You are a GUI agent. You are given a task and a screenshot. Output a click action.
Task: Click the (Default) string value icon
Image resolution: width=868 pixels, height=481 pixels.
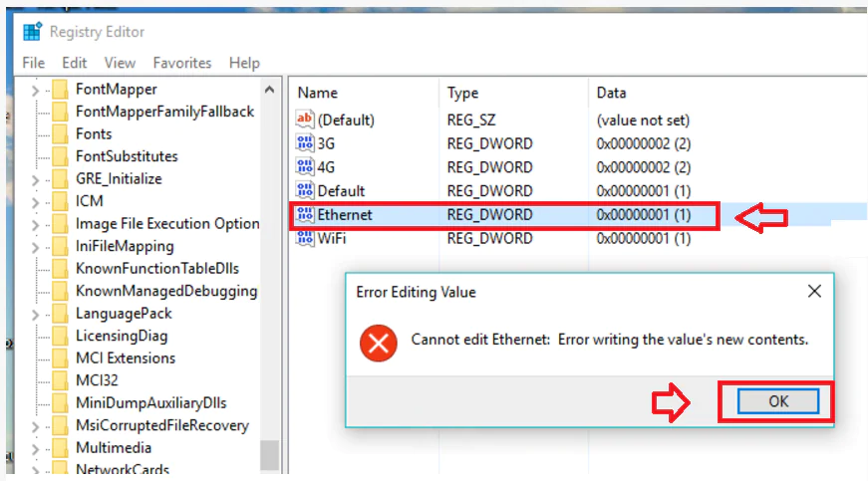pos(305,119)
